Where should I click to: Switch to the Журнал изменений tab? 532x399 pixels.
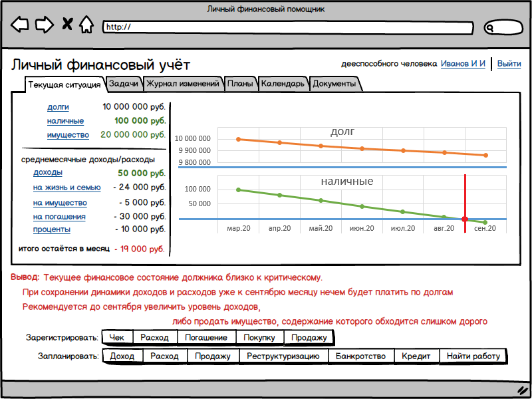pos(183,84)
